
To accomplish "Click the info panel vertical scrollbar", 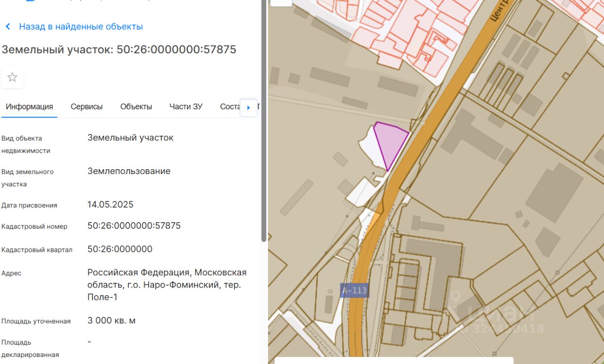I will pyautogui.click(x=264, y=121).
